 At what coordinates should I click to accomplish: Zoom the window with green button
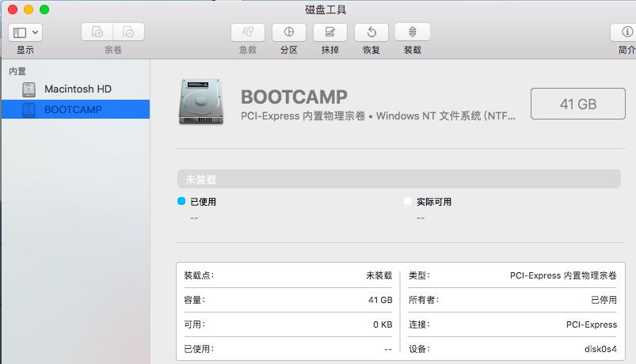pyautogui.click(x=44, y=9)
